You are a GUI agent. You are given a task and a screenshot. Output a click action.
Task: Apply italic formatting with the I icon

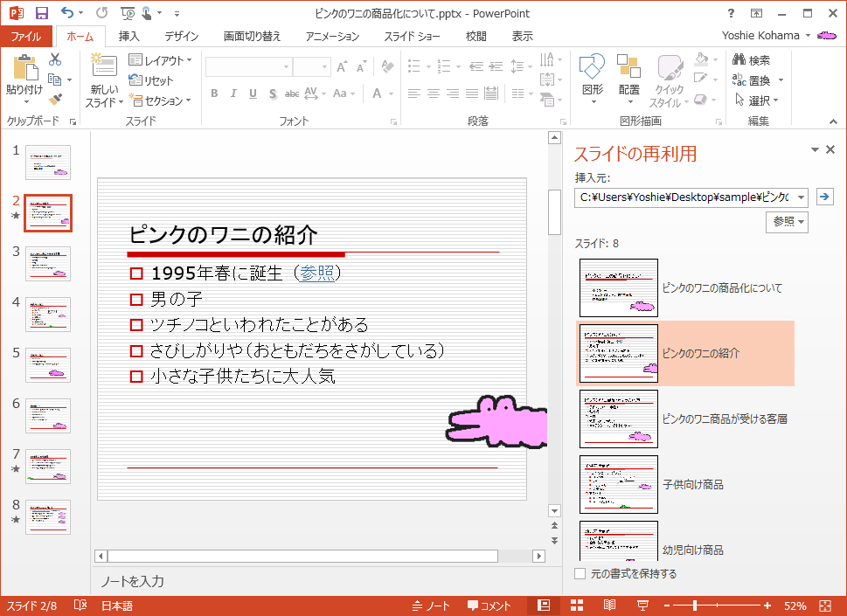pyautogui.click(x=233, y=93)
